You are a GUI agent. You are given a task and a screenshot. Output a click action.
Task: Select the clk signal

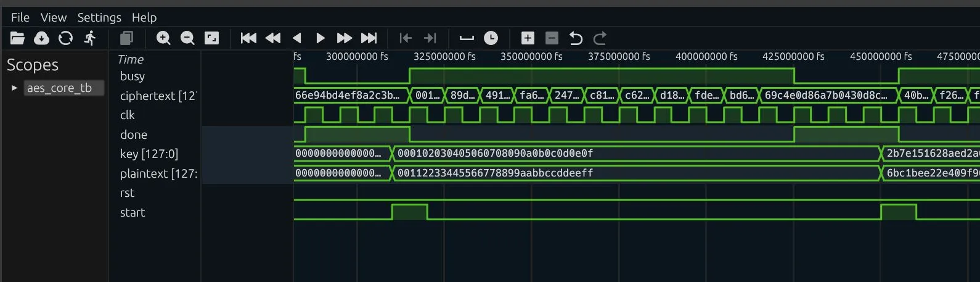tap(127, 115)
